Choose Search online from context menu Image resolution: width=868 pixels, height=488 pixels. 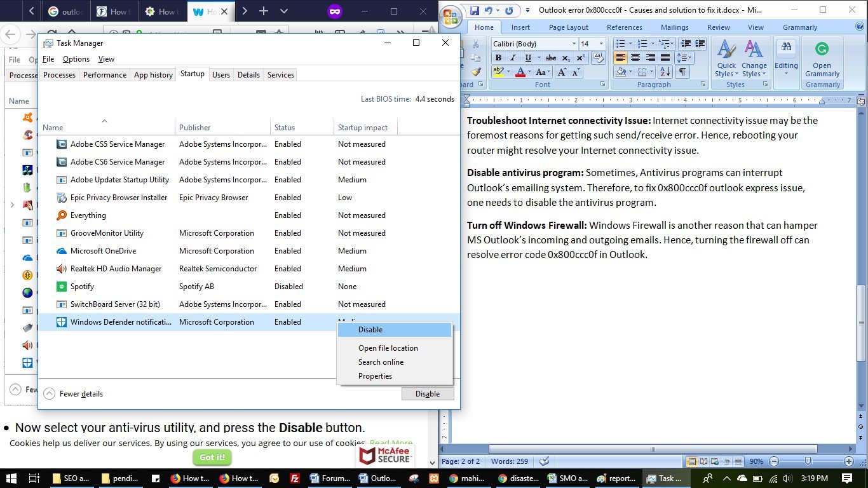pyautogui.click(x=394, y=362)
